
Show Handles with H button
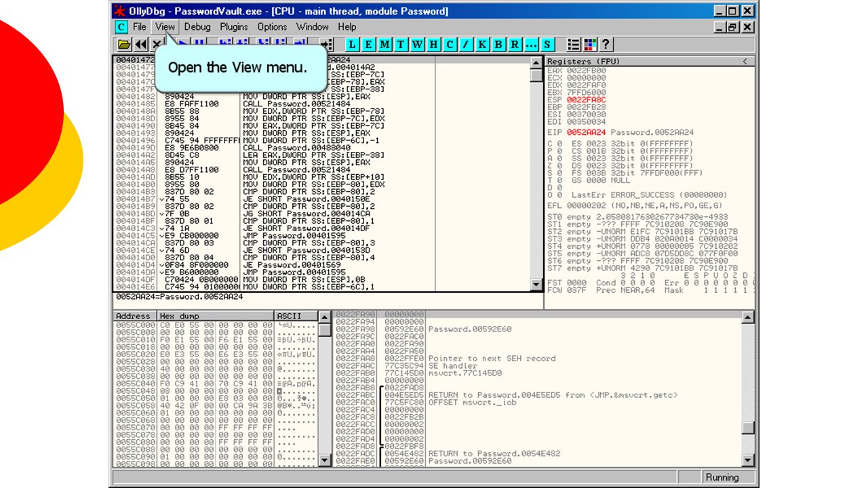(x=434, y=45)
